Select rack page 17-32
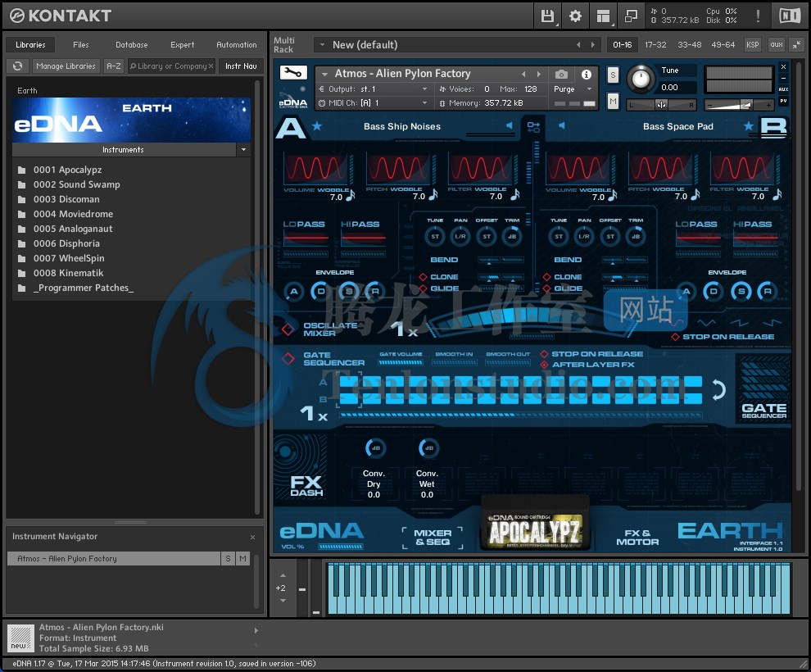The width and height of the screenshot is (811, 672). [655, 44]
